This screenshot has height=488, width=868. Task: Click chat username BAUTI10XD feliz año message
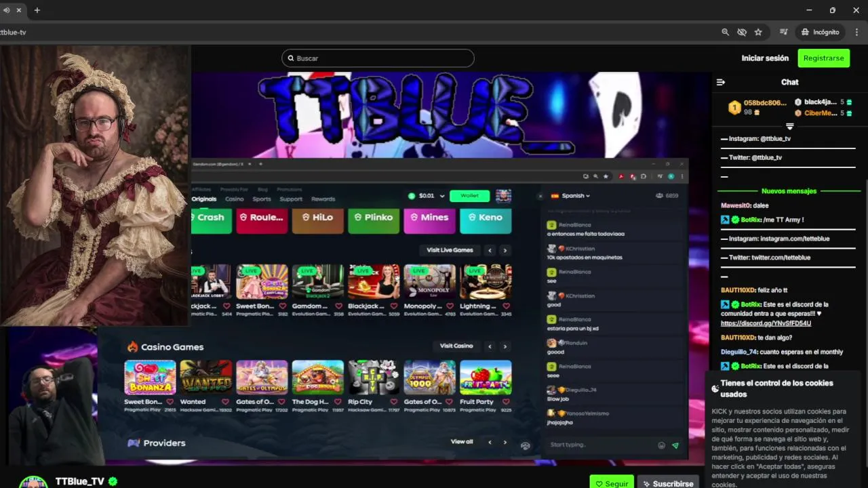tap(737, 290)
